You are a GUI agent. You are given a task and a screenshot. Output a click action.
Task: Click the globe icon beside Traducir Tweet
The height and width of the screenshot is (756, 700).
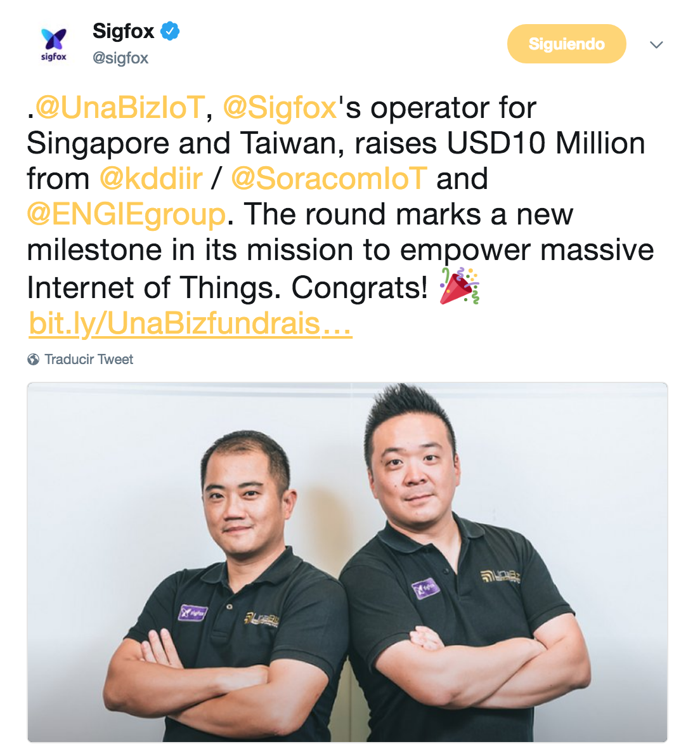33,360
